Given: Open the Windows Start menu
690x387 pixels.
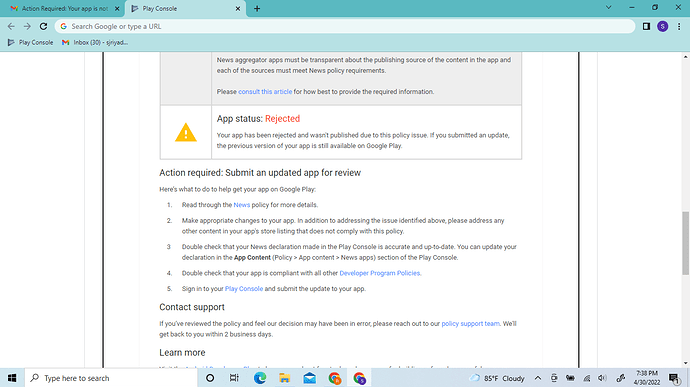Looking at the screenshot, I should 12,378.
